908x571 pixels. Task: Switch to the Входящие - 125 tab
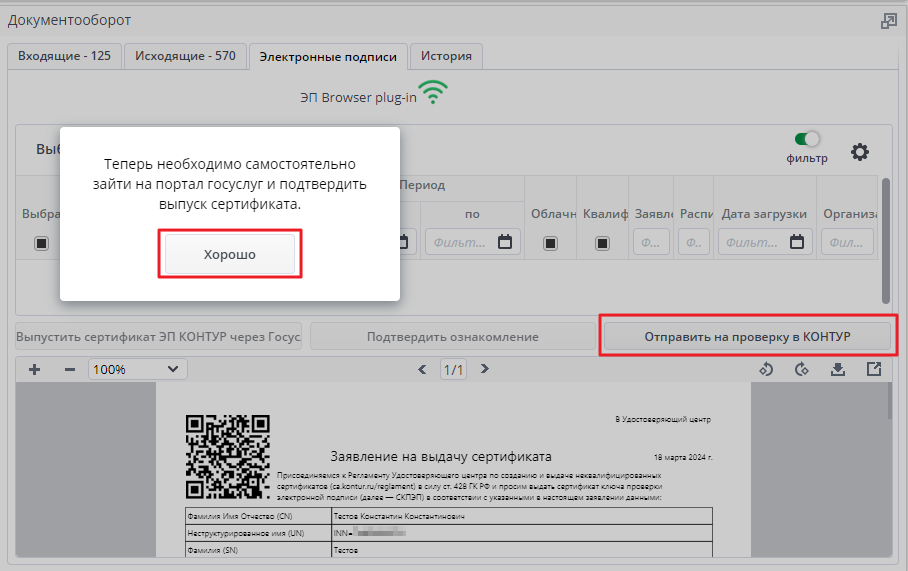click(x=64, y=56)
